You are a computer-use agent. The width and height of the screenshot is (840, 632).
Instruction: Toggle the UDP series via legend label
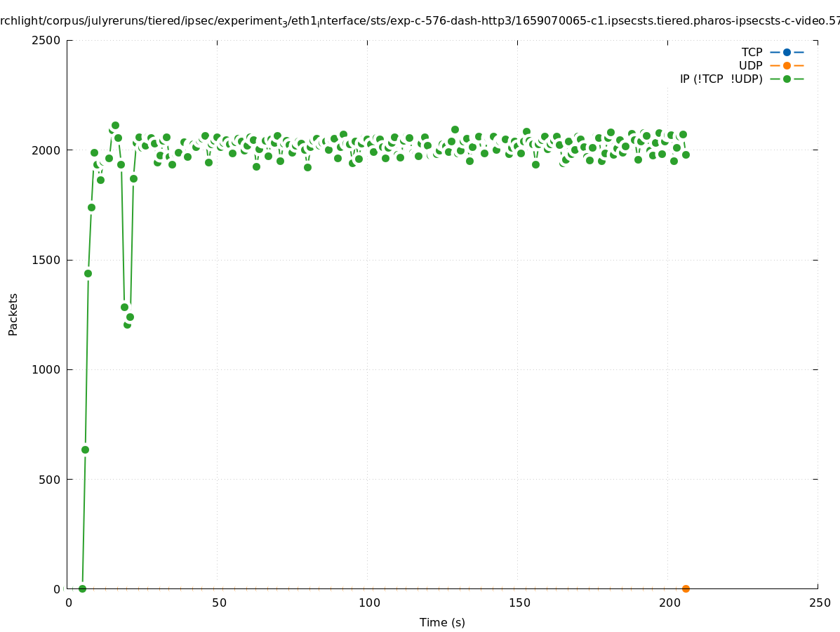750,65
